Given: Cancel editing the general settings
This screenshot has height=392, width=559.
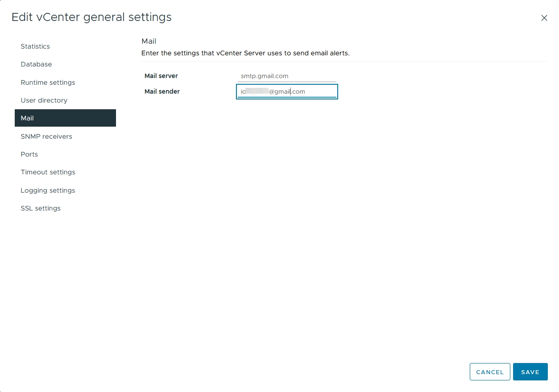Looking at the screenshot, I should pos(489,371).
